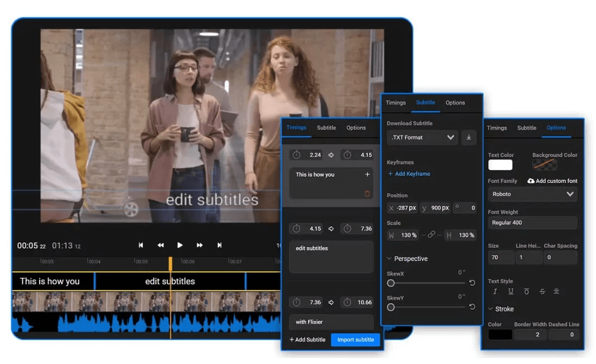Image resolution: width=596 pixels, height=364 pixels.
Task: Click the arrow icon between 4.15 and 7.36
Action: 331,229
